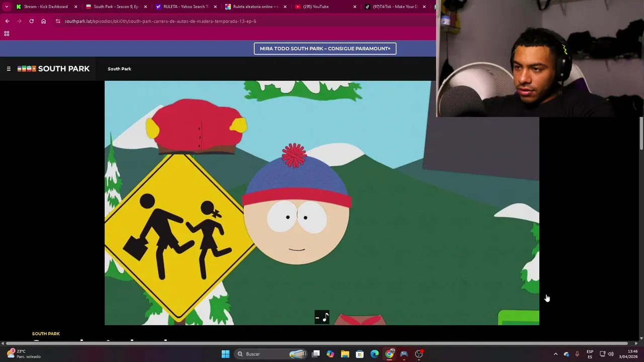This screenshot has width=644, height=362.
Task: Open the game controller app in taskbar
Action: (x=404, y=354)
